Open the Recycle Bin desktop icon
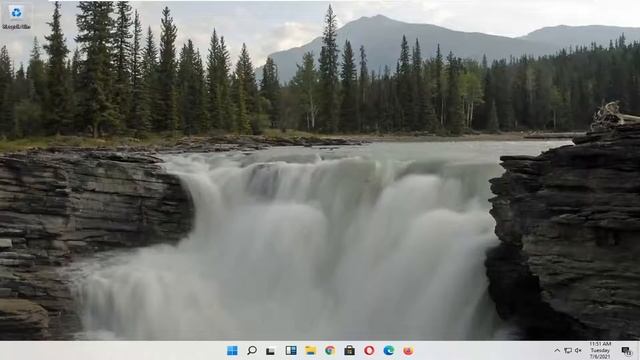 [16, 17]
